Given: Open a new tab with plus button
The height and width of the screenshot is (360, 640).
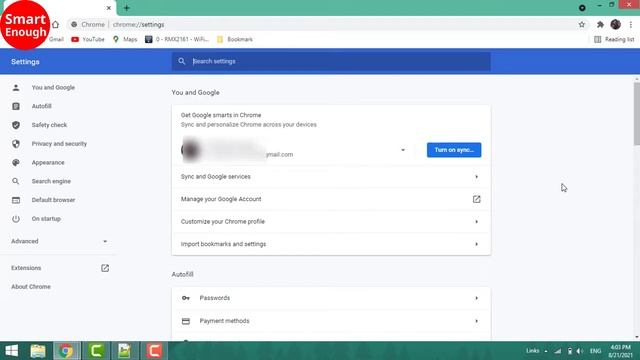Looking at the screenshot, I should (x=127, y=8).
